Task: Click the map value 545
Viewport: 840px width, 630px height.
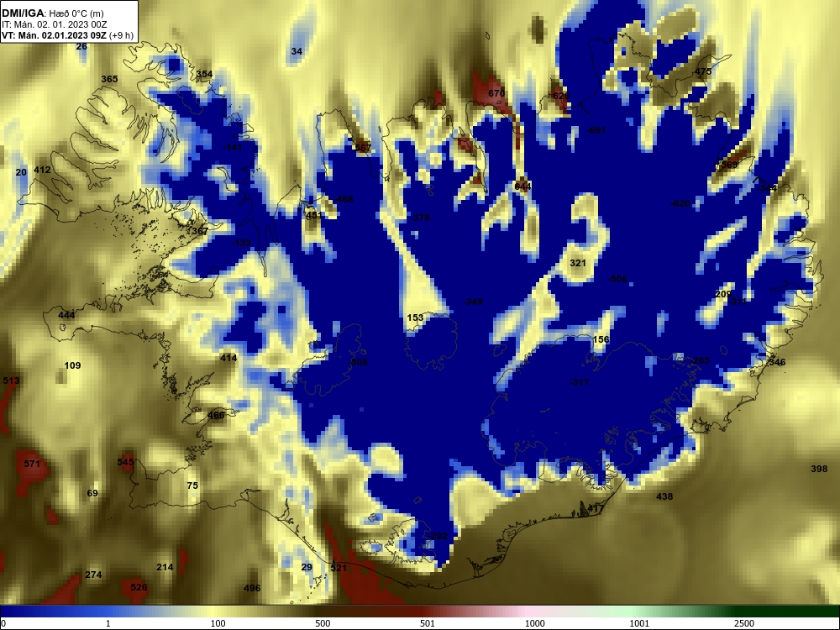Action: click(x=125, y=462)
